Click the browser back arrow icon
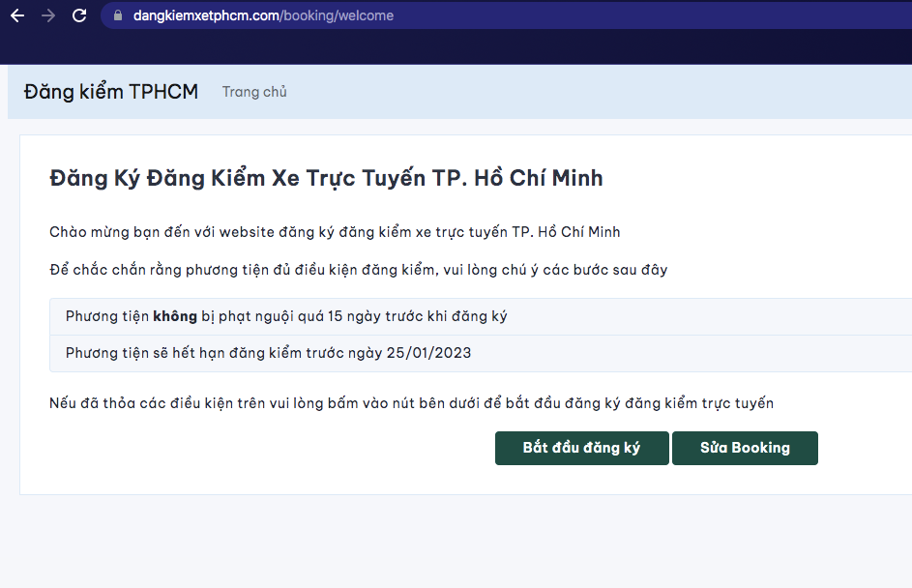This screenshot has width=912, height=588. [15, 15]
